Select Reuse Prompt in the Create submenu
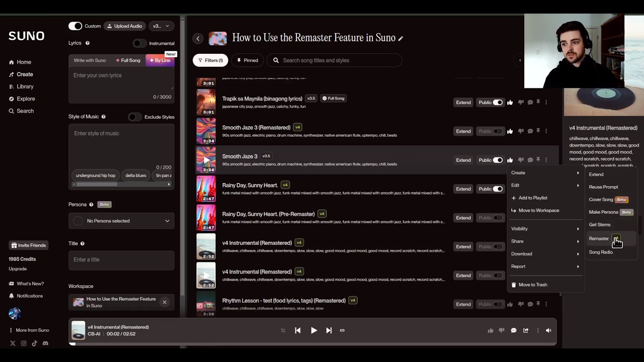 pyautogui.click(x=611, y=187)
